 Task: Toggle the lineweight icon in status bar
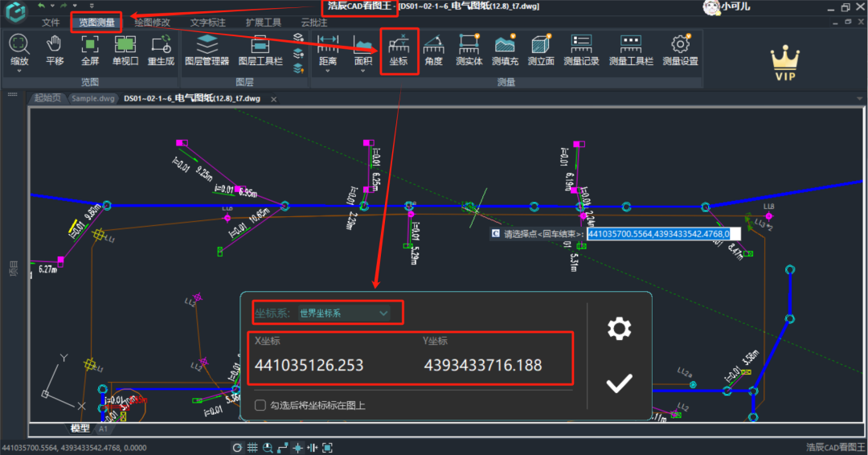tap(312, 448)
